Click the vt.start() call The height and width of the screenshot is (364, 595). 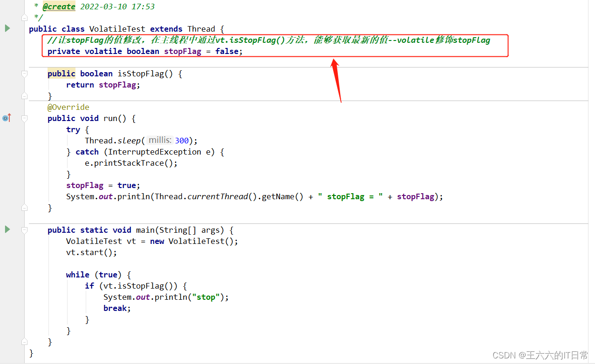92,252
